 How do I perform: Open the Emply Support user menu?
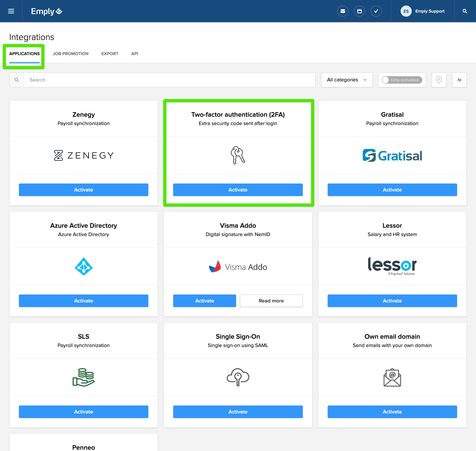[430, 11]
